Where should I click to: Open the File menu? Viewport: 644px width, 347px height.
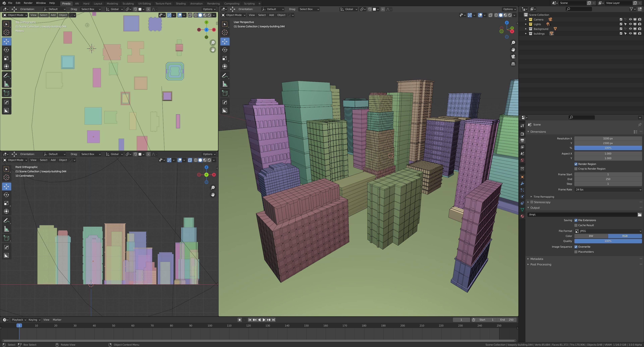[10, 3]
